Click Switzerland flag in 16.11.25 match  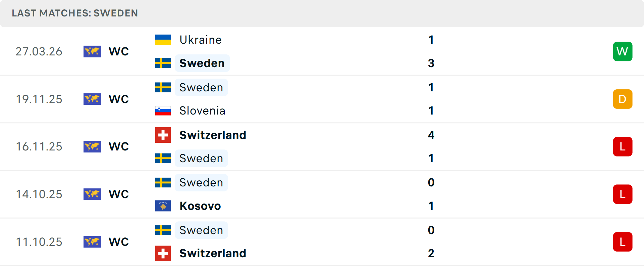(x=163, y=135)
